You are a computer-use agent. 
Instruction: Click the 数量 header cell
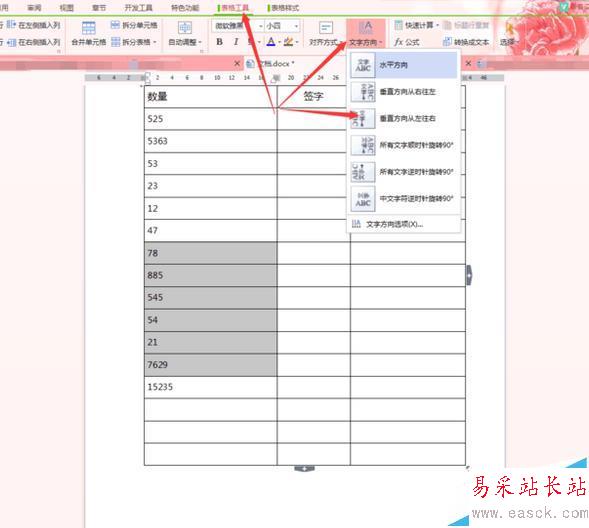click(210, 97)
